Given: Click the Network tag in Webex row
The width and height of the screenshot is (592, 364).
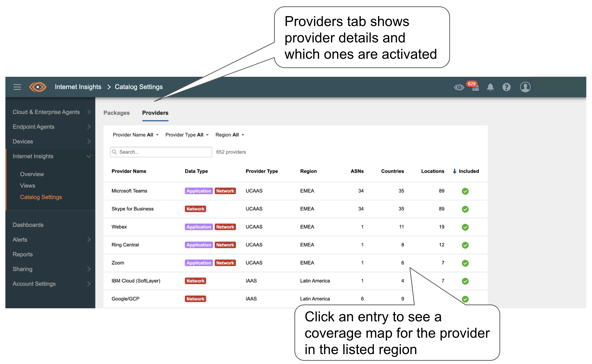Looking at the screenshot, I should click(x=225, y=227).
